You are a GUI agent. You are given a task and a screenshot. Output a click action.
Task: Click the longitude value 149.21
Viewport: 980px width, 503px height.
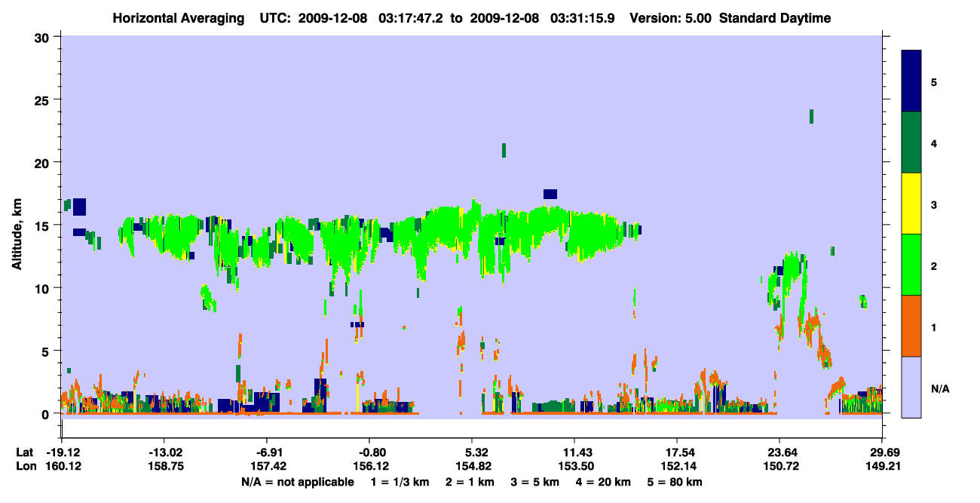(882, 466)
